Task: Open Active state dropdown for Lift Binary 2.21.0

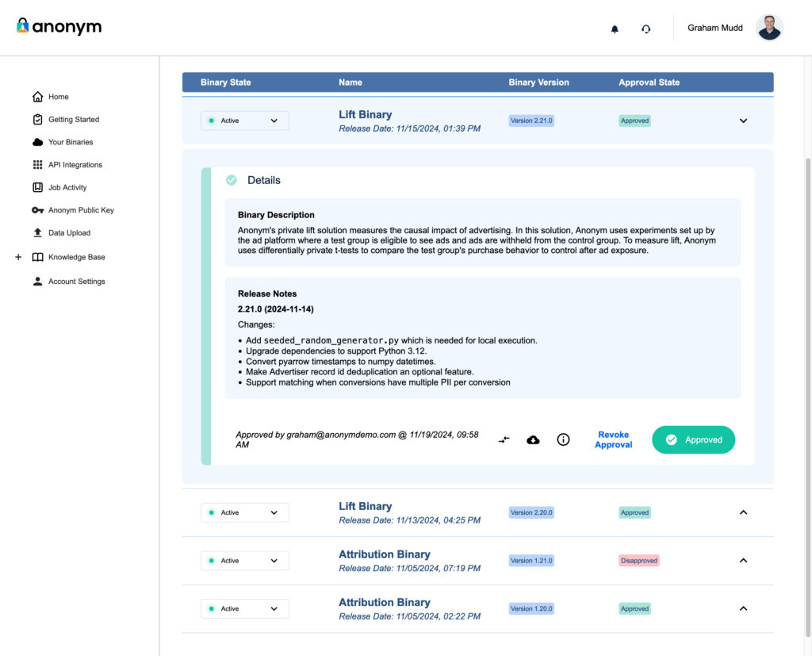Action: click(x=244, y=121)
